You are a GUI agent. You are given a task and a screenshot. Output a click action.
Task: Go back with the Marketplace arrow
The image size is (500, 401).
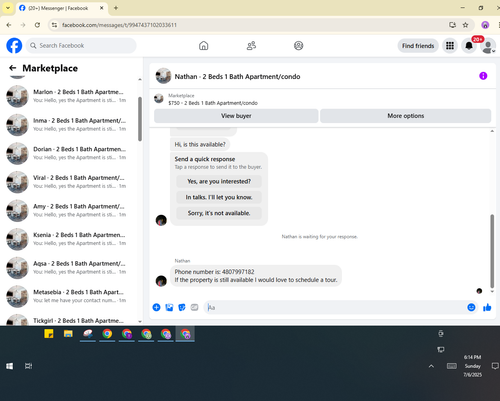coord(13,68)
